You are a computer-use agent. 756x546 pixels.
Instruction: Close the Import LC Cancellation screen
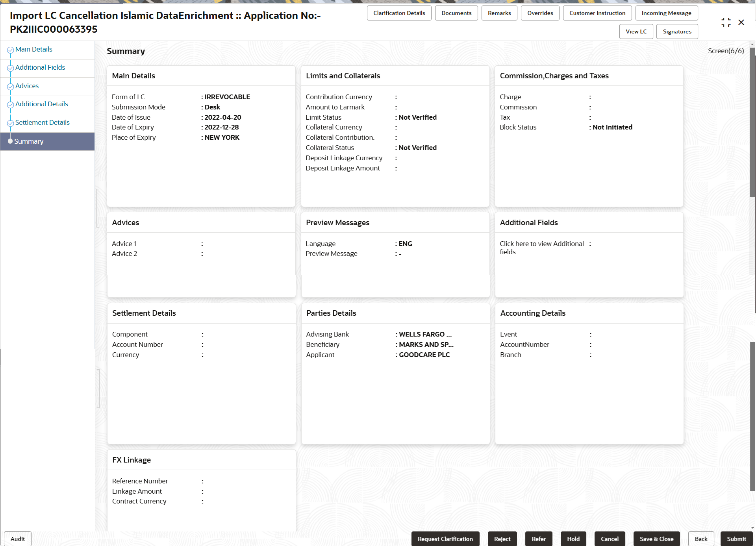pyautogui.click(x=742, y=22)
